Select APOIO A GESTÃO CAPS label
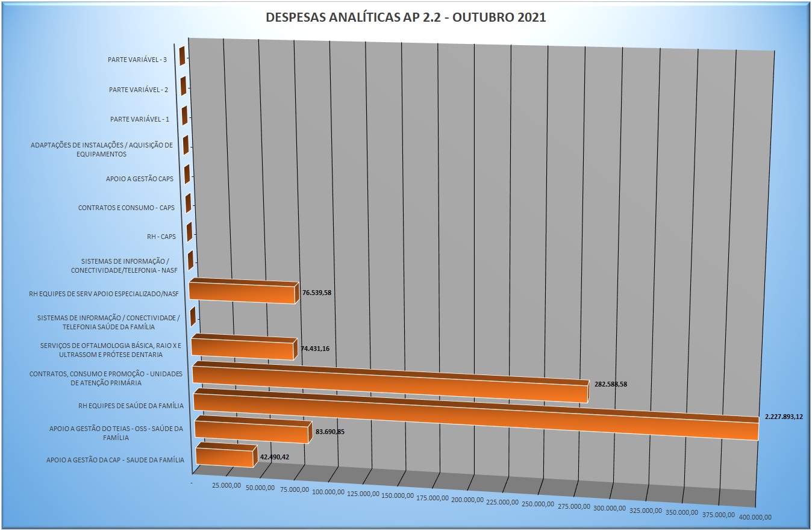The width and height of the screenshot is (812, 531). (140, 179)
